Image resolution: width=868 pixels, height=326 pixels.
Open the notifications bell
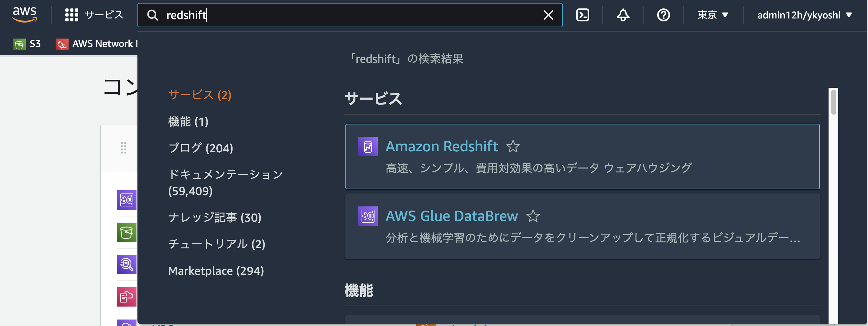[x=623, y=15]
